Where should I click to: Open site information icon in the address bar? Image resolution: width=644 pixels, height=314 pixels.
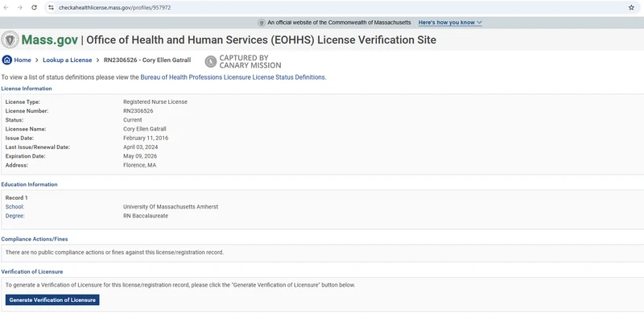(x=51, y=7)
